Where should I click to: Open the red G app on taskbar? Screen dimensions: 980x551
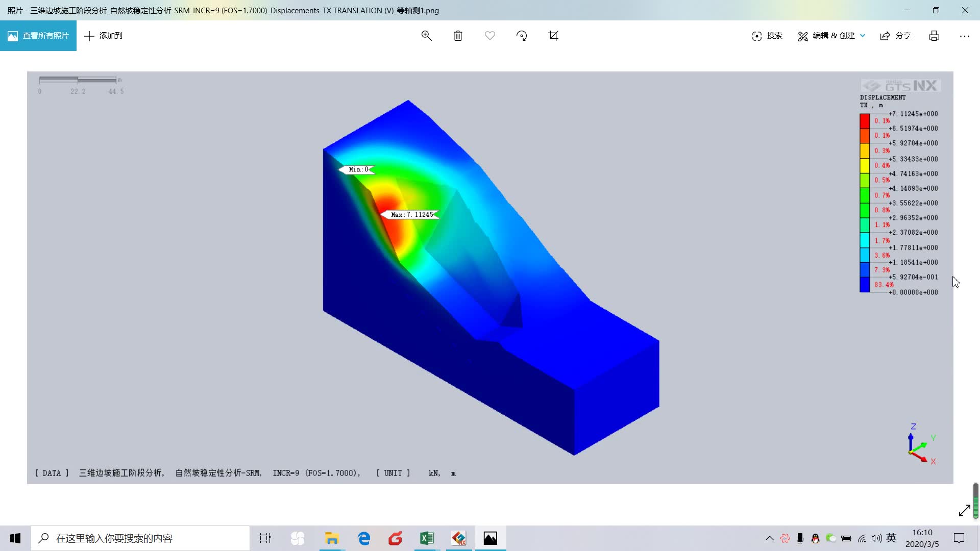pyautogui.click(x=396, y=538)
